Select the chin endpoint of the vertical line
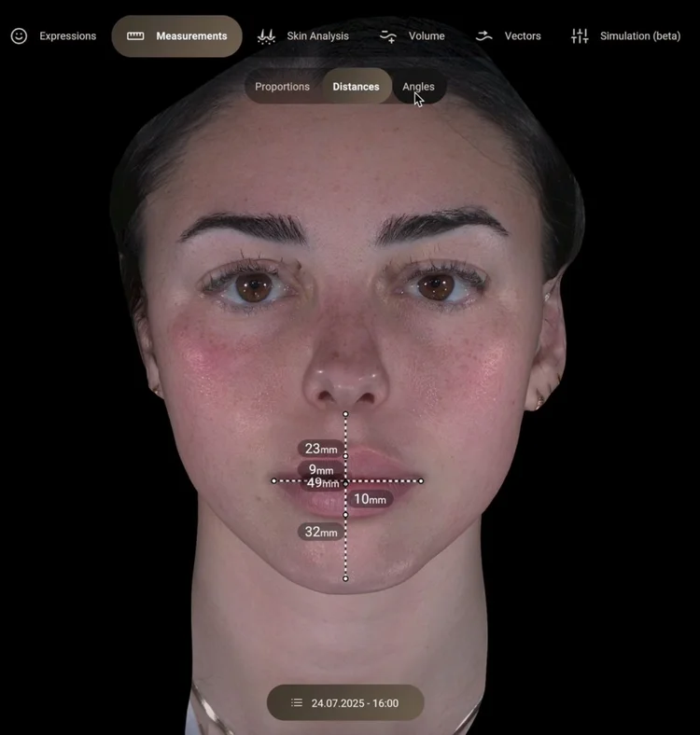This screenshot has width=700, height=735. [345, 578]
